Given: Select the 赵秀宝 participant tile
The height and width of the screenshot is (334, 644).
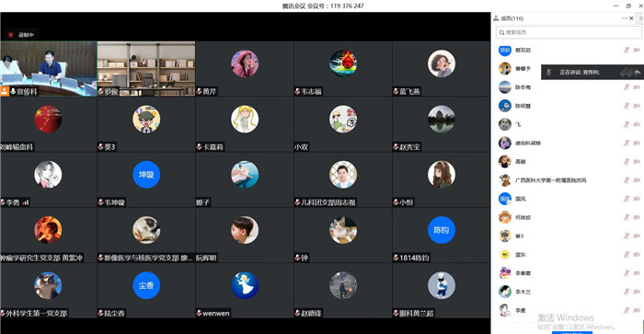Looking at the screenshot, I should [x=442, y=124].
